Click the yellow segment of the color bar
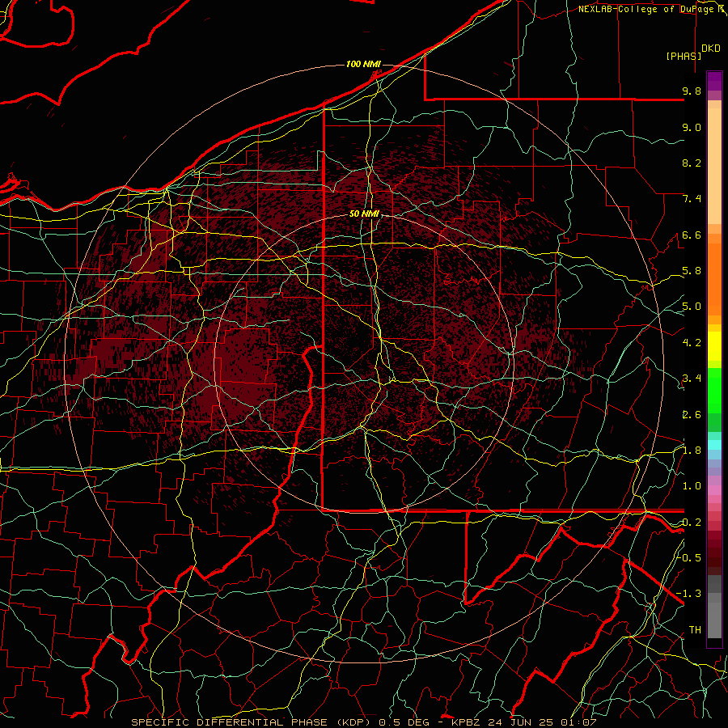This screenshot has width=728, height=728. [x=714, y=346]
